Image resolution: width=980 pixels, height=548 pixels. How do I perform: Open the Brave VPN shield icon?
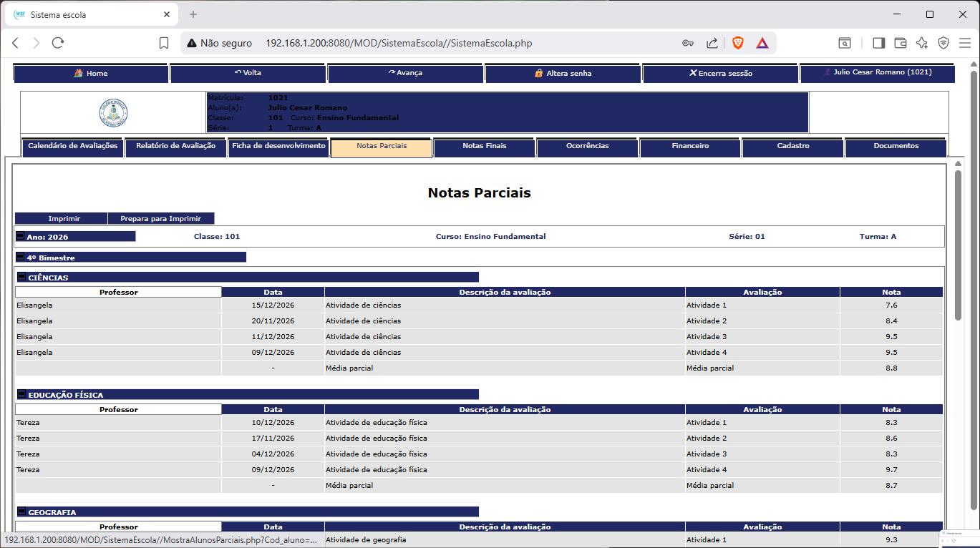click(943, 43)
